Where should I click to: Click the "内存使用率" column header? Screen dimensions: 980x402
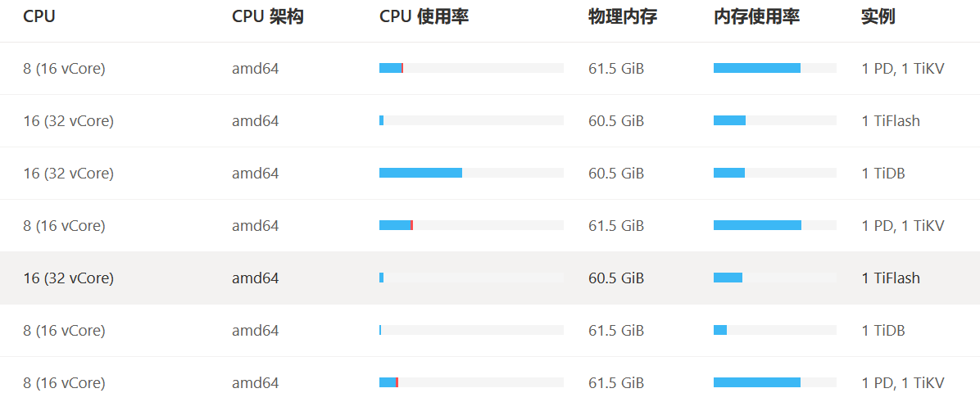(756, 17)
